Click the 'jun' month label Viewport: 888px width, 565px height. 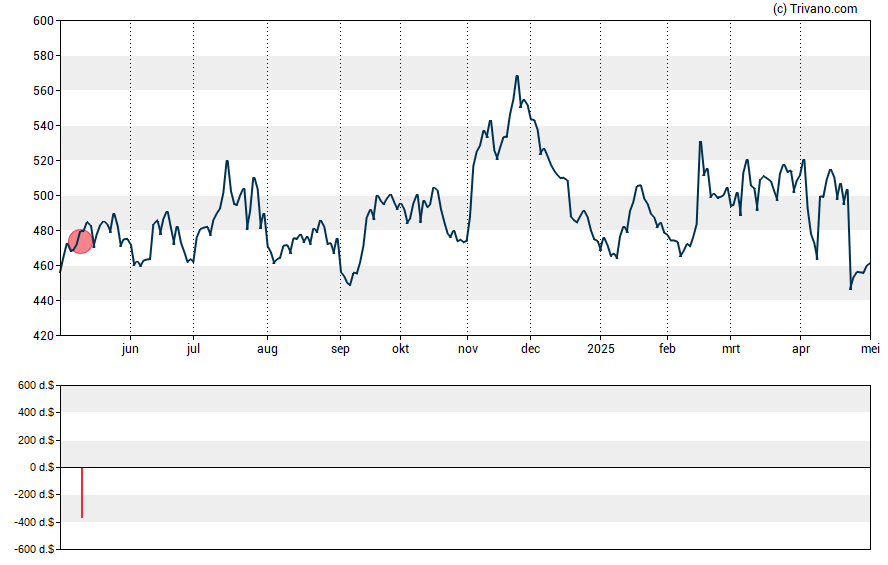coord(130,349)
